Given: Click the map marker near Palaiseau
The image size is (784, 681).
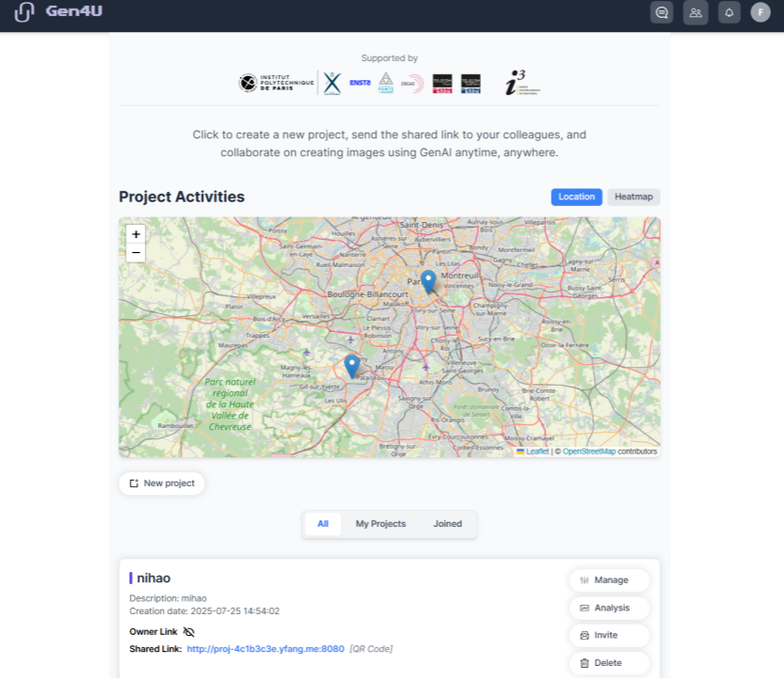Looking at the screenshot, I should [x=352, y=366].
